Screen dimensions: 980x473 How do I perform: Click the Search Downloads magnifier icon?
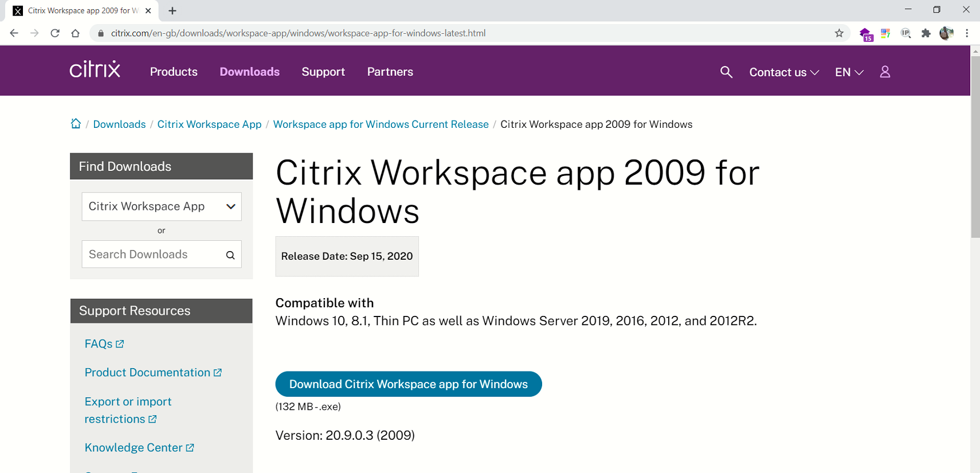click(230, 255)
